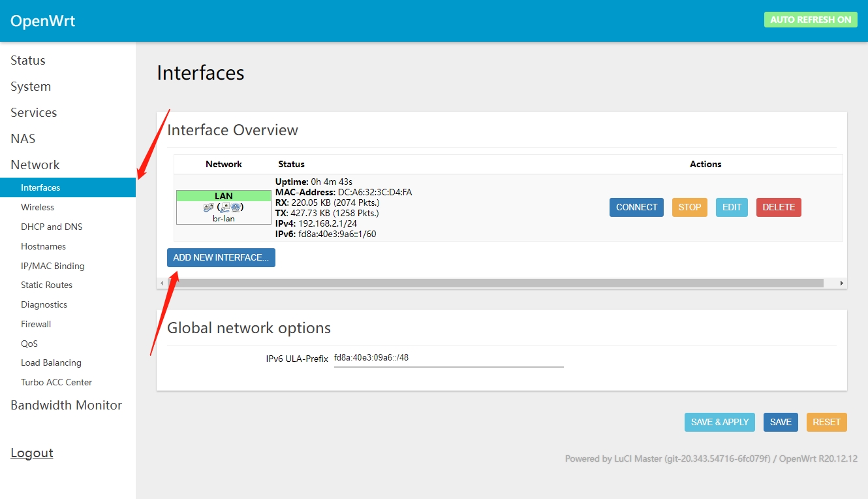Click the second ethernet port icon in parentheses

click(x=225, y=207)
